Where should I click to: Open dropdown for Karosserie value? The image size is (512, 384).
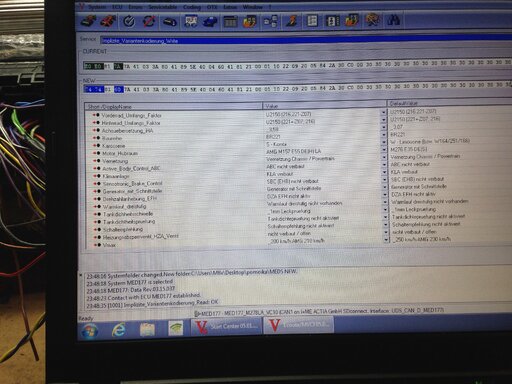(x=384, y=142)
